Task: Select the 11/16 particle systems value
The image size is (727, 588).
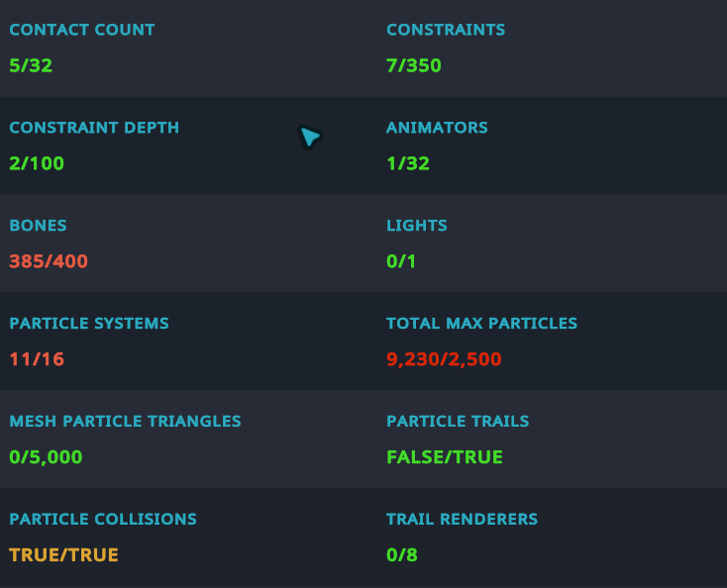Action: point(37,360)
